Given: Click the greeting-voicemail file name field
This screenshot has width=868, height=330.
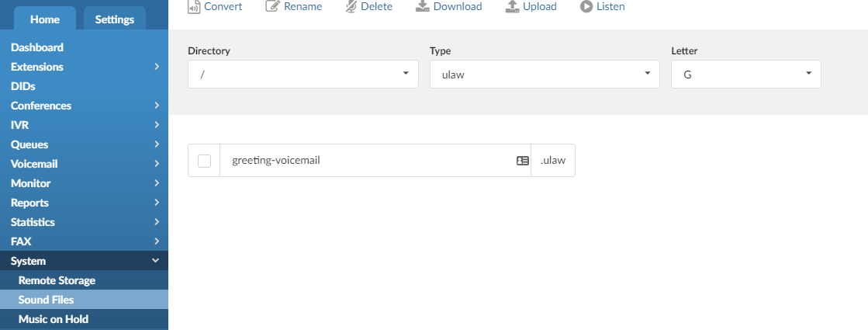Looking at the screenshot, I should point(365,161).
